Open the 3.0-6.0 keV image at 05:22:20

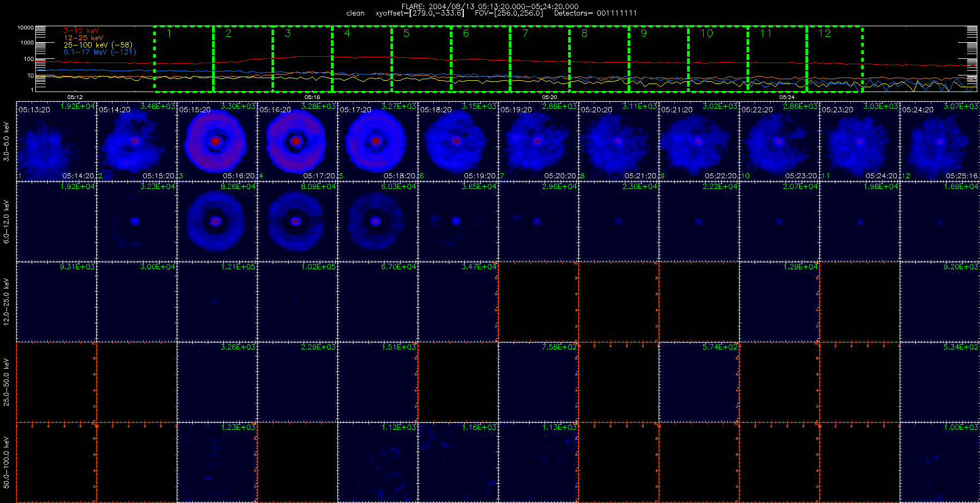click(779, 141)
